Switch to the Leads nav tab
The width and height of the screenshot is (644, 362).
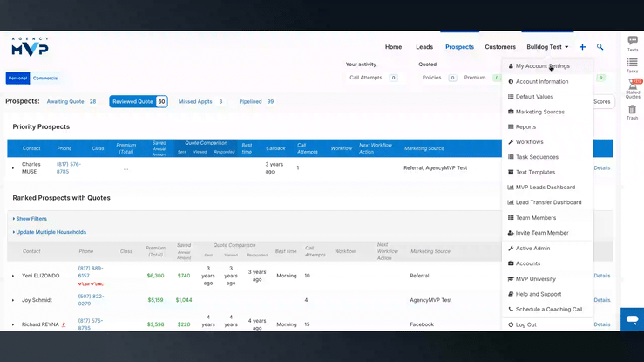coord(424,47)
